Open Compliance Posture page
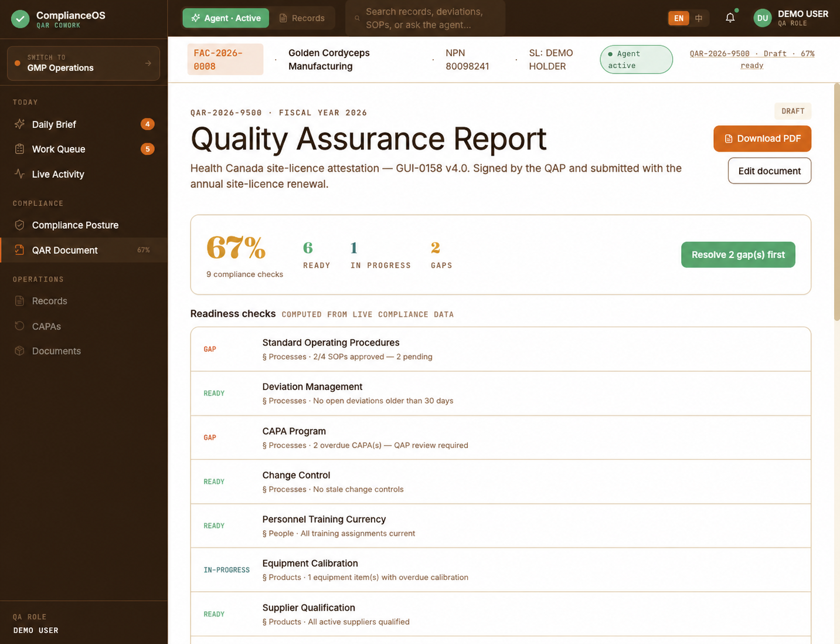This screenshot has height=644, width=840. [84, 225]
